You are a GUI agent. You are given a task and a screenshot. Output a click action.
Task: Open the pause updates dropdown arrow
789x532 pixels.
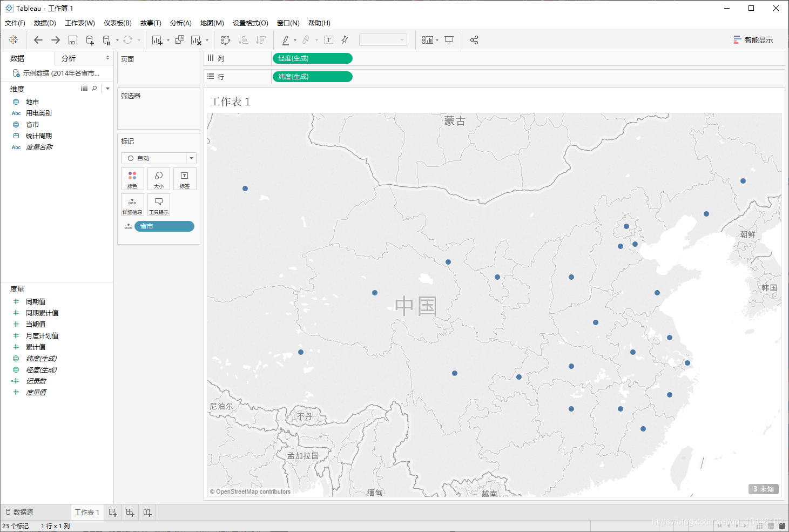[117, 40]
